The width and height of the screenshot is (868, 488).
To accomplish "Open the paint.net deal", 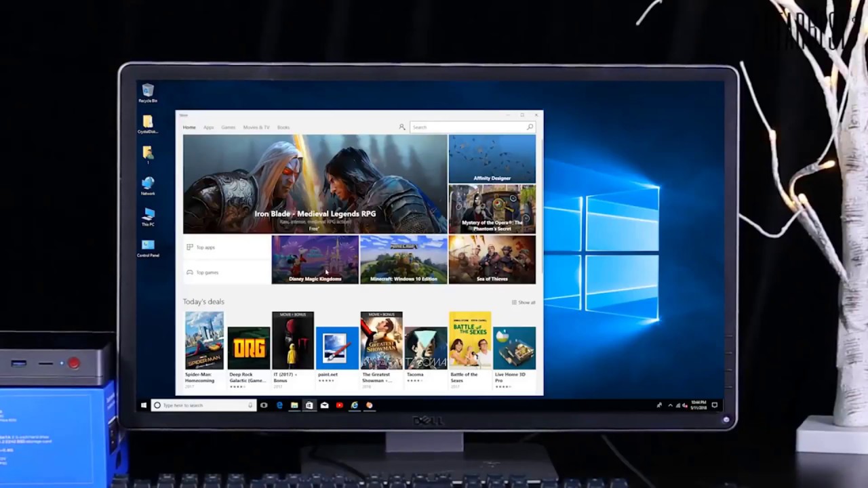I will tap(337, 356).
